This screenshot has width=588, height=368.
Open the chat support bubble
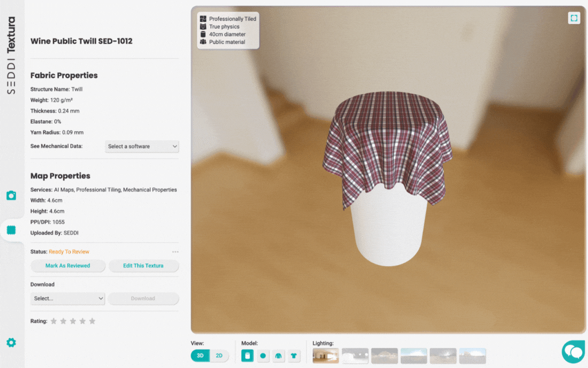[x=572, y=351]
